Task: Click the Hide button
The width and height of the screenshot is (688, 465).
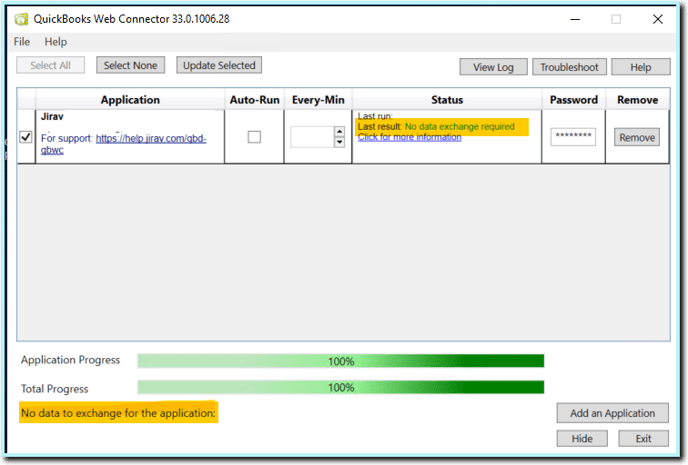Action: tap(582, 439)
